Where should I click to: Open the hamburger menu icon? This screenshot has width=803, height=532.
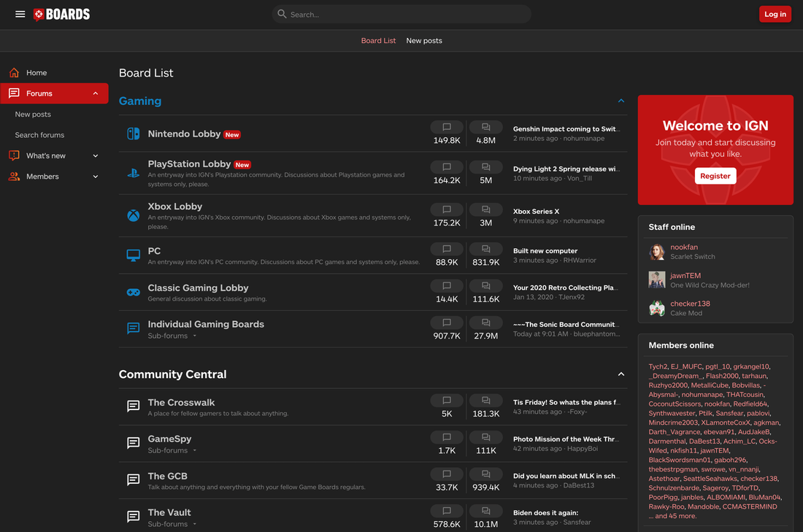pos(20,14)
